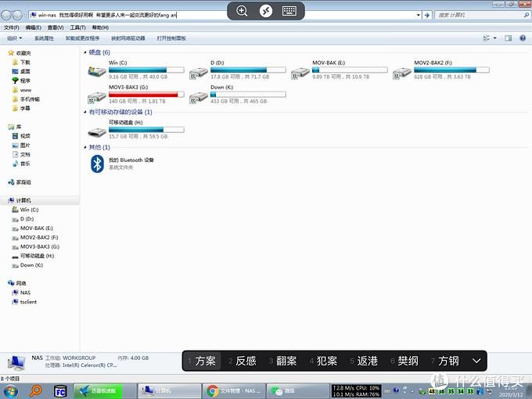
Task: Choose IME candidate 方案
Action: pyautogui.click(x=204, y=361)
